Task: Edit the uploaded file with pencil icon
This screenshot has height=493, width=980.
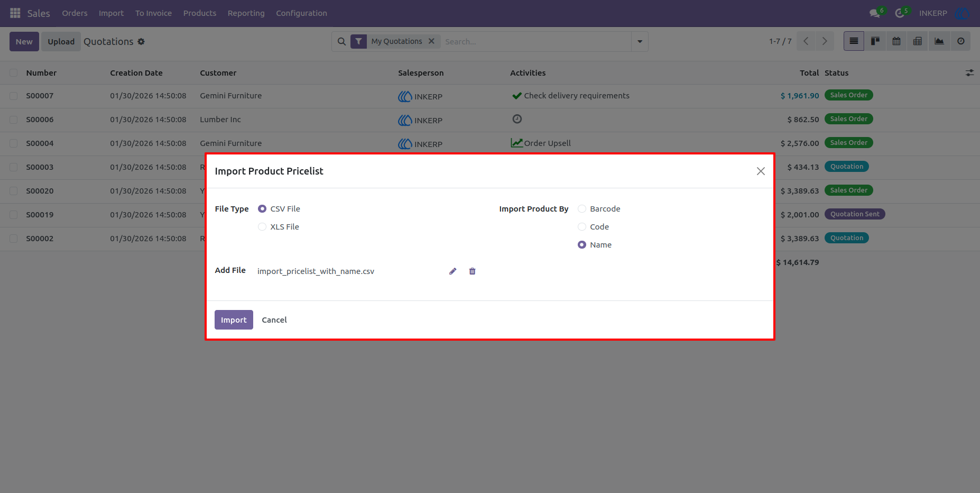Action: point(452,271)
